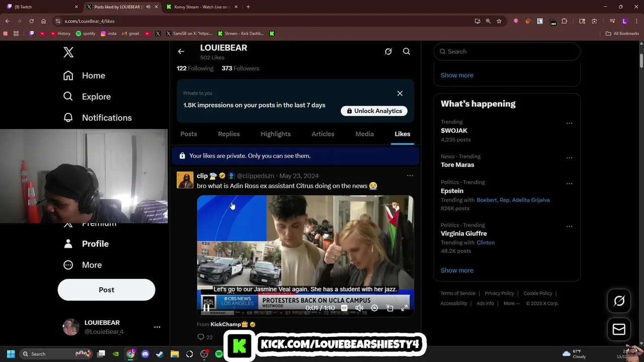Click the upper Show more link
This screenshot has width=644, height=362.
click(457, 75)
